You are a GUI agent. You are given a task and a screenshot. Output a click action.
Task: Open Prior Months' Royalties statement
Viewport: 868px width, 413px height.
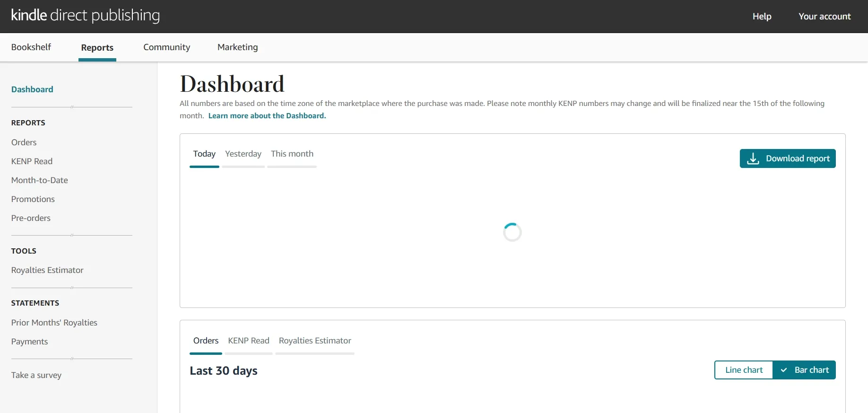tap(54, 323)
